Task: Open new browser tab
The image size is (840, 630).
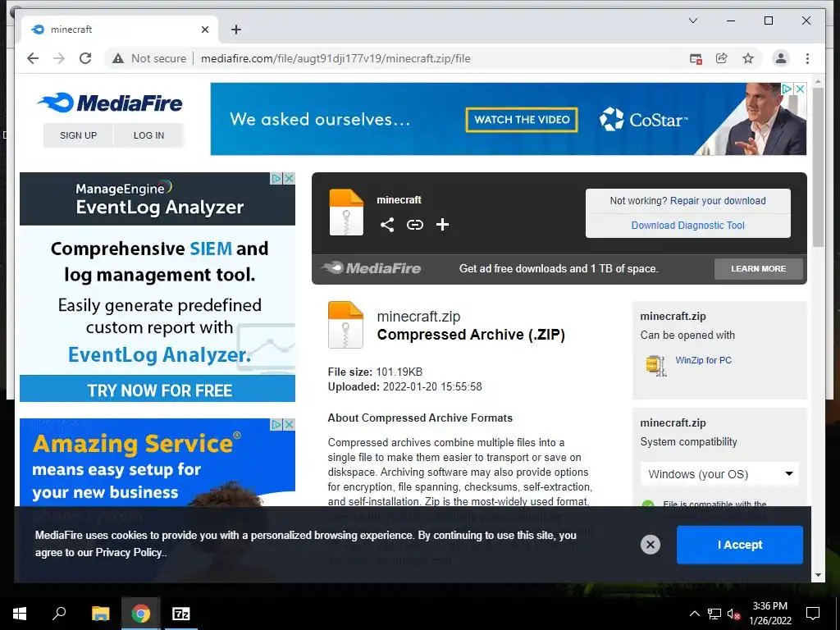Action: tap(236, 30)
